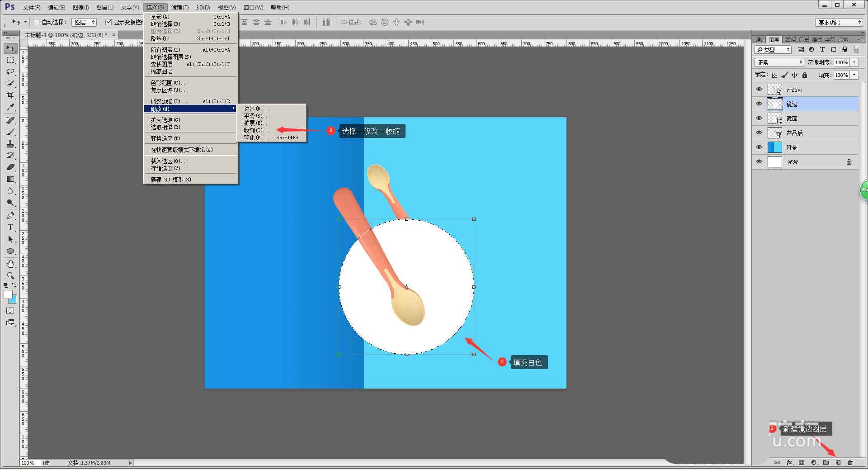Select the horizontal Type tool
Viewport: 868px width, 470px height.
pyautogui.click(x=10, y=228)
